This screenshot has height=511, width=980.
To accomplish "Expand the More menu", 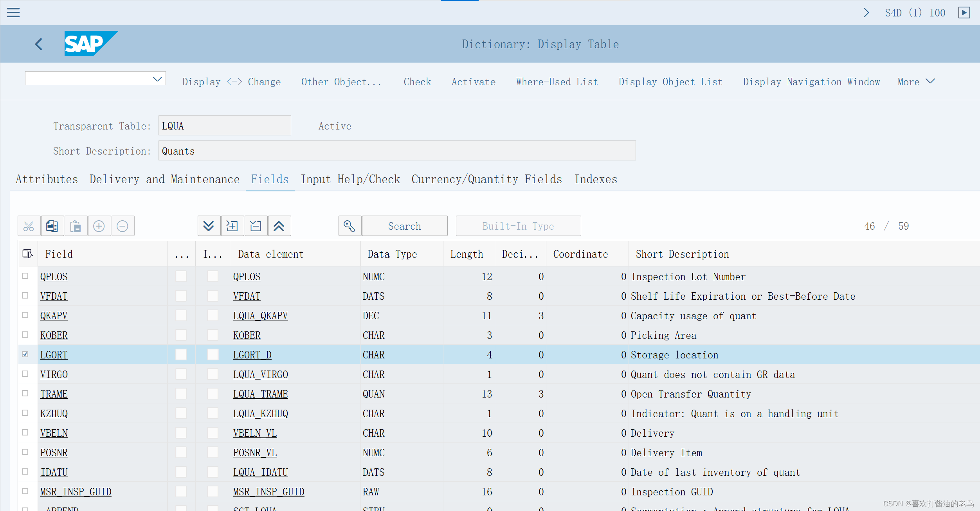I will [x=916, y=81].
